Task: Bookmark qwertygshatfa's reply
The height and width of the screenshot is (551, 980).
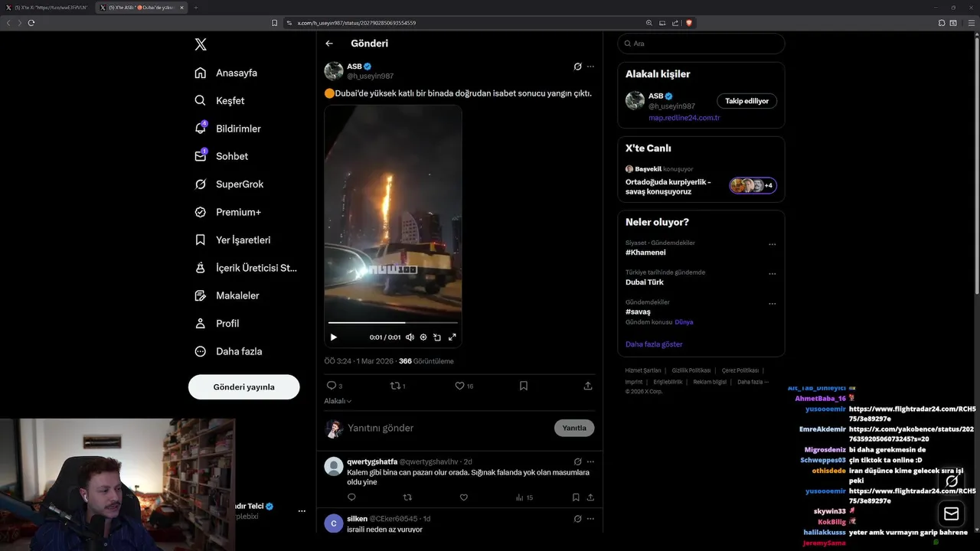Action: click(x=576, y=497)
